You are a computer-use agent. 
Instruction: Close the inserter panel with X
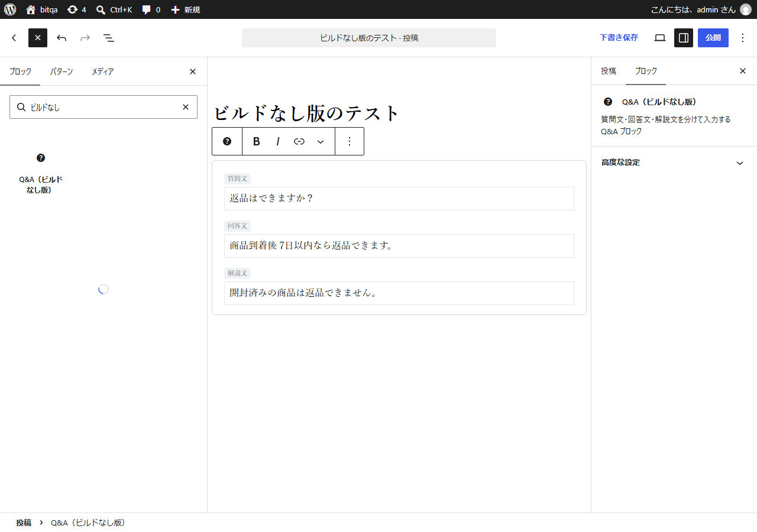pos(193,72)
